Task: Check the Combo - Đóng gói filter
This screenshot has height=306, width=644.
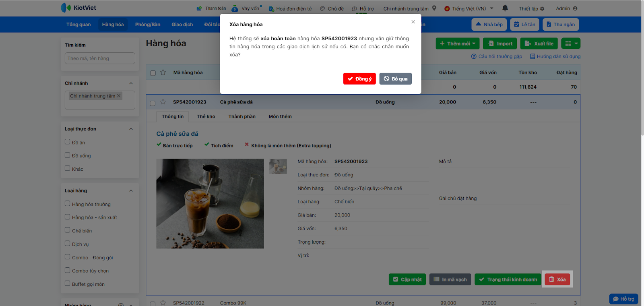Action: pyautogui.click(x=68, y=257)
